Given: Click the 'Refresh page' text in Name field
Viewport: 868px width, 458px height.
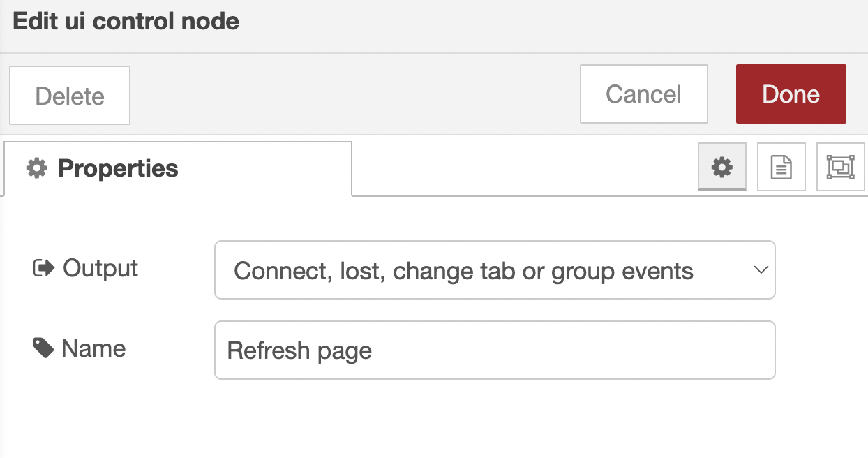Looking at the screenshot, I should pos(299,350).
